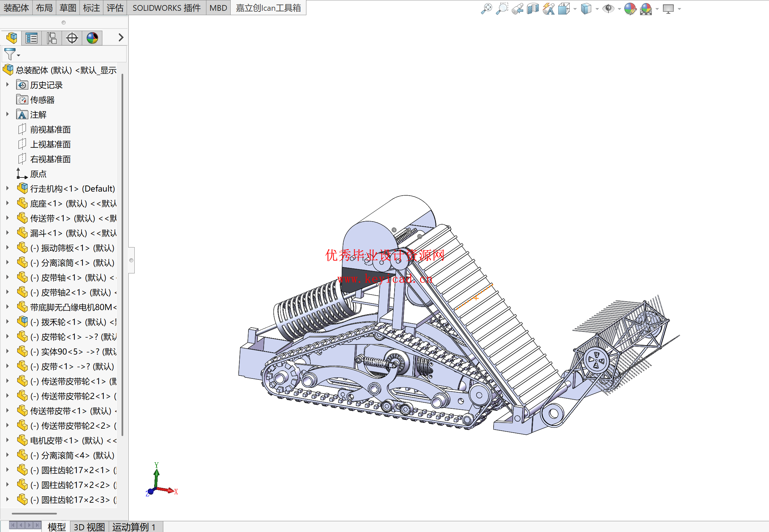Expand the 行走机构<1> subassembly

(x=7, y=189)
